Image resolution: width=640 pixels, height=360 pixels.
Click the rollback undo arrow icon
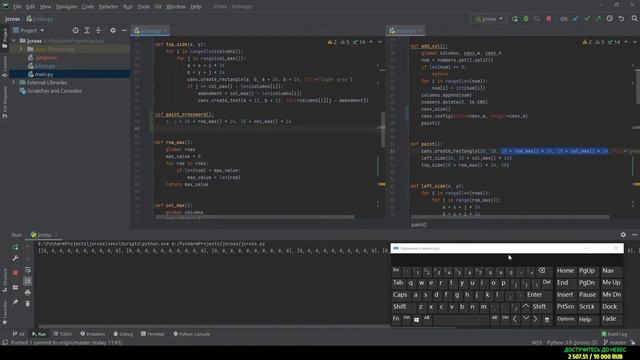pos(621,19)
